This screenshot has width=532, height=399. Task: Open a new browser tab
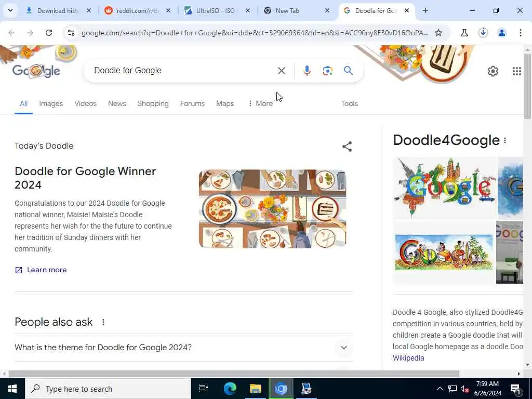pyautogui.click(x=425, y=10)
